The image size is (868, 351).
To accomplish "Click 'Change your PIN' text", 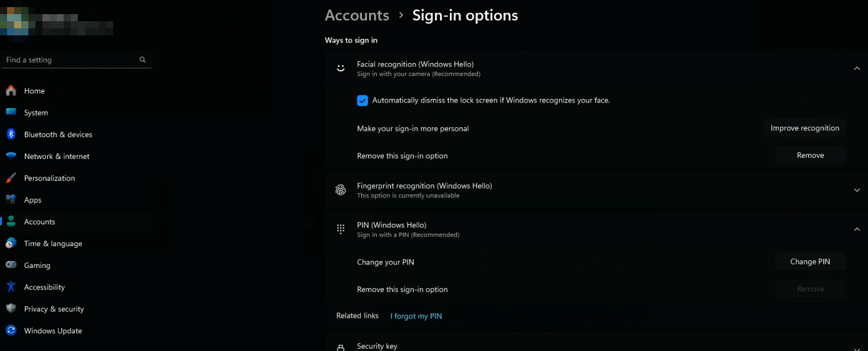I will [386, 262].
